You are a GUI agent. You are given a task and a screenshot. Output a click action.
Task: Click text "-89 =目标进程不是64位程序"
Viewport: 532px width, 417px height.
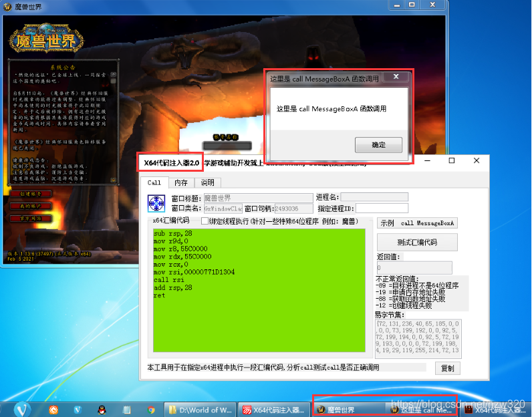(x=417, y=286)
